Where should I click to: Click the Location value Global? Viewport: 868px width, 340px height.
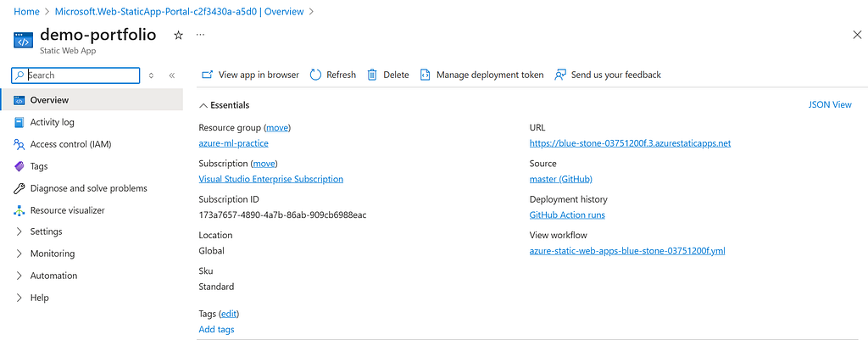[x=211, y=251]
